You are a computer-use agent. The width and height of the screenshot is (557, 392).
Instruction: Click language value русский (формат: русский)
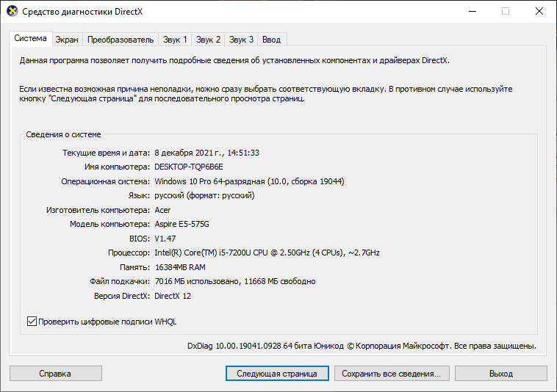(x=204, y=195)
